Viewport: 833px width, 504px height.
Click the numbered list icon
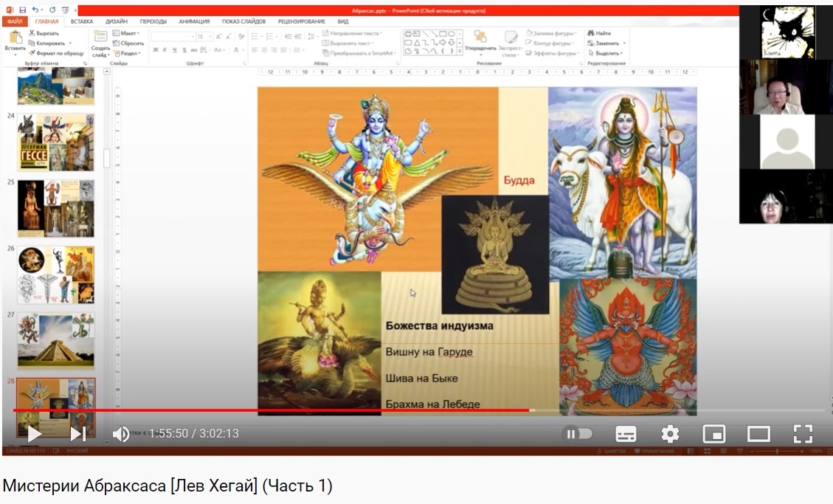coord(271,36)
